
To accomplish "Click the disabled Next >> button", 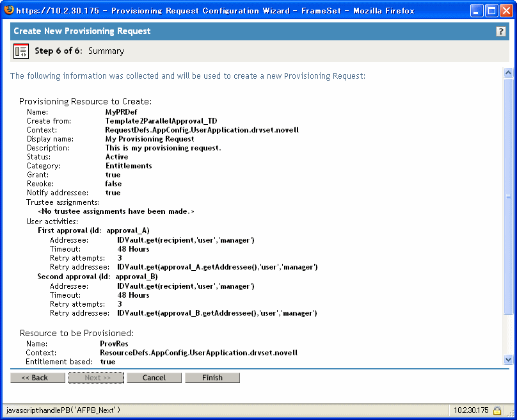I will coord(96,378).
